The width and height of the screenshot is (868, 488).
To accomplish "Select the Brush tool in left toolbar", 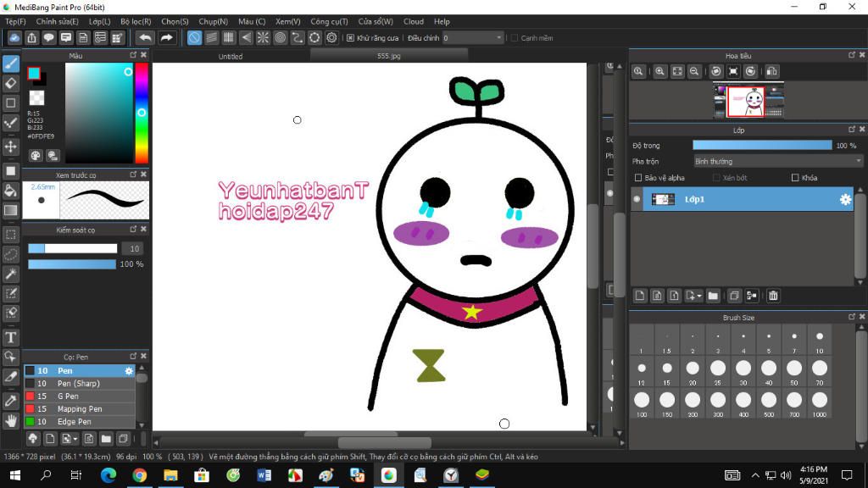I will [x=10, y=64].
